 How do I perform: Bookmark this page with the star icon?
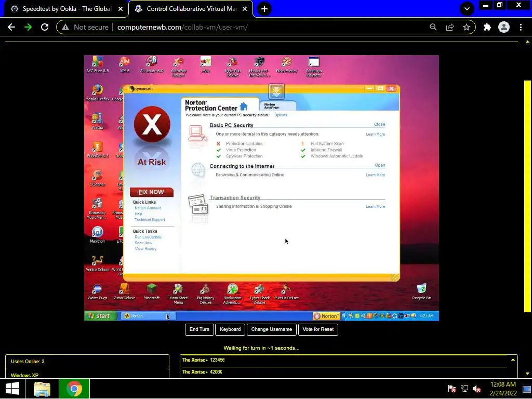pyautogui.click(x=467, y=27)
